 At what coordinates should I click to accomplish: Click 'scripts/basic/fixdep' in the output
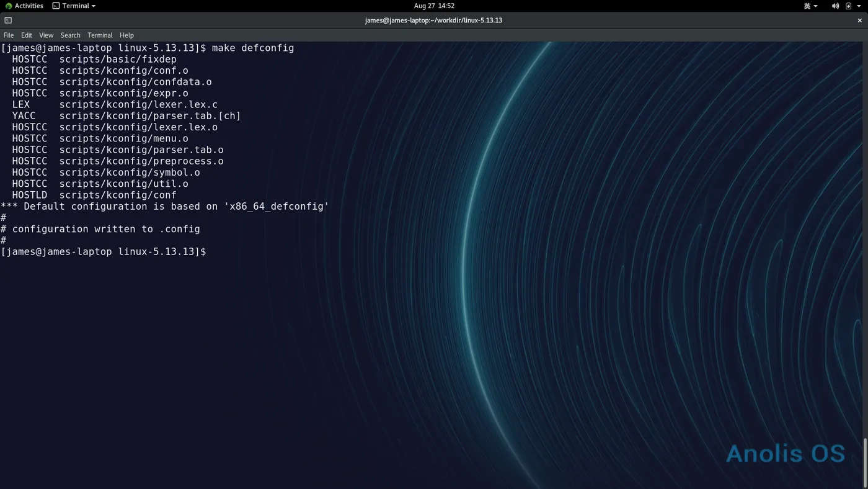(118, 59)
